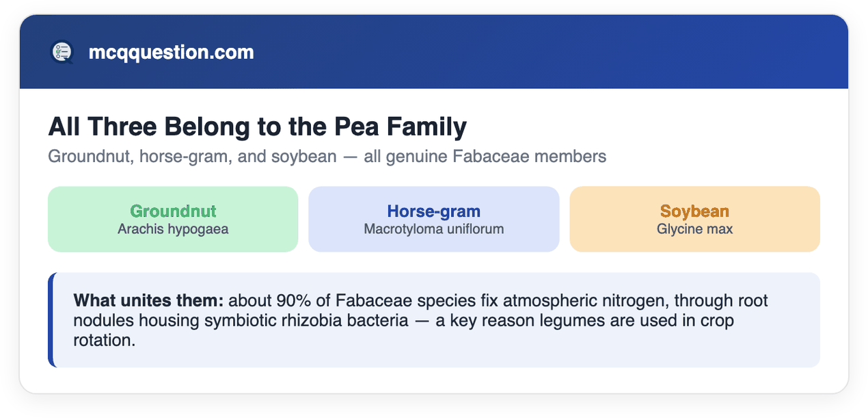Click the nitrogen-fixing info callout box
This screenshot has width=868, height=418.
click(x=434, y=320)
